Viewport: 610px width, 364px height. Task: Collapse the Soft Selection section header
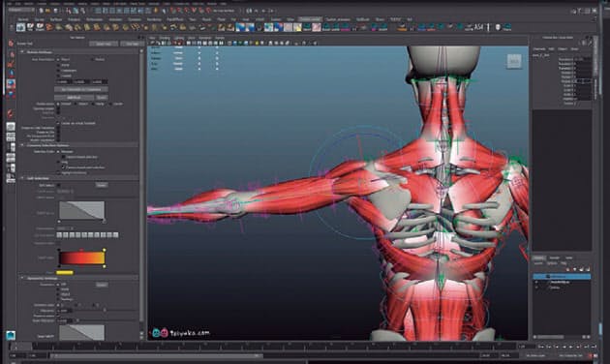(x=22, y=178)
